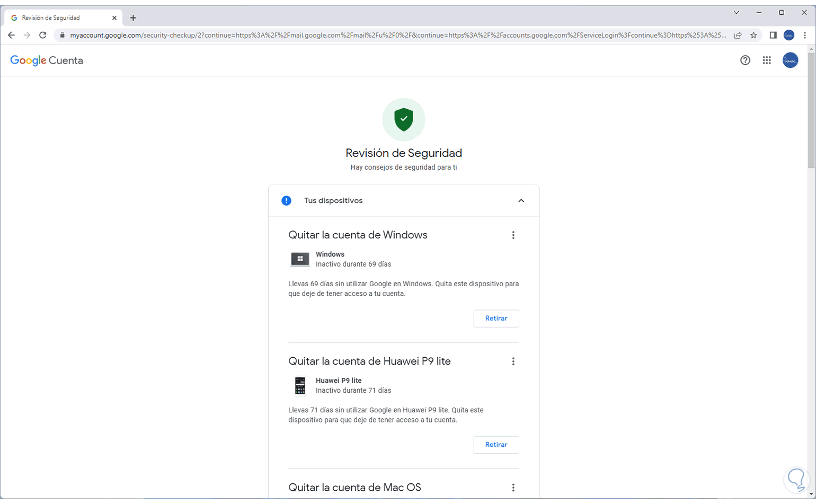The height and width of the screenshot is (504, 816).
Task: Click "Hay consejos de seguridad para ti" text
Action: 404,167
